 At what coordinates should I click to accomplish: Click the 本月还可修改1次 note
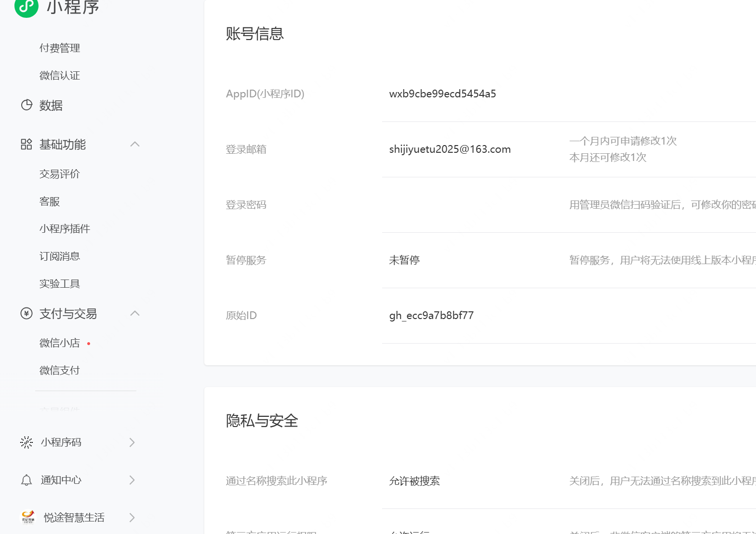(608, 157)
